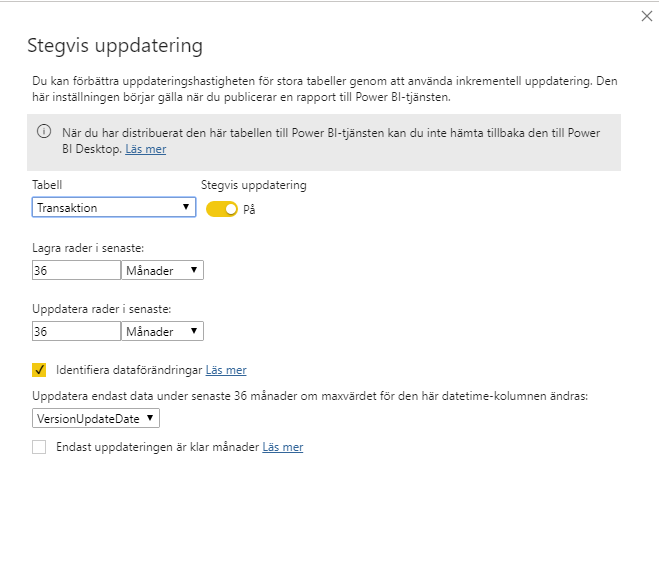The height and width of the screenshot is (564, 659).
Task: Click the Uppdatera rader i senaste number field
Action: click(76, 331)
